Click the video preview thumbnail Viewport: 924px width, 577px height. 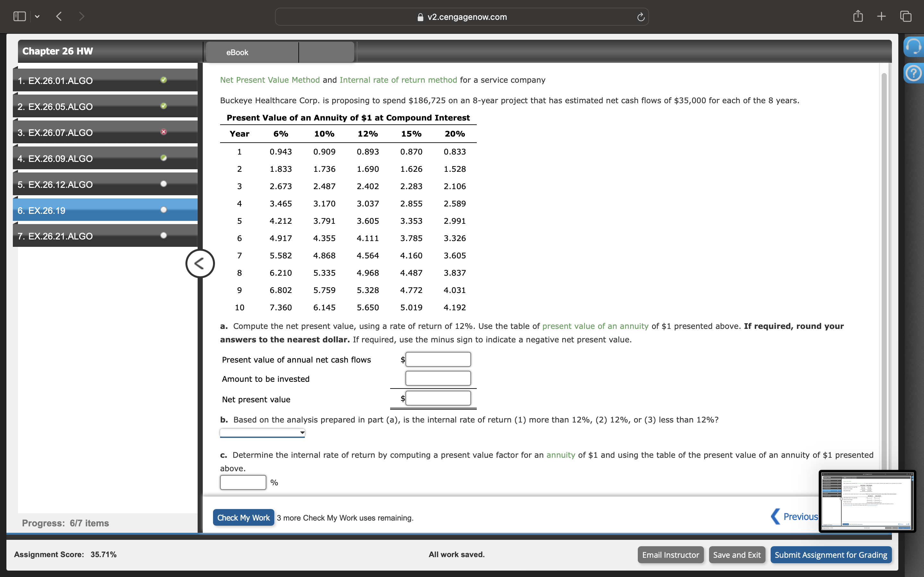(866, 501)
